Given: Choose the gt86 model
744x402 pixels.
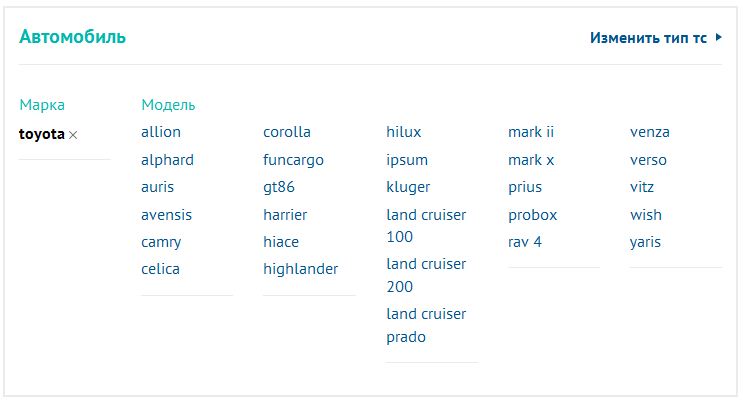Looking at the screenshot, I should (x=279, y=187).
